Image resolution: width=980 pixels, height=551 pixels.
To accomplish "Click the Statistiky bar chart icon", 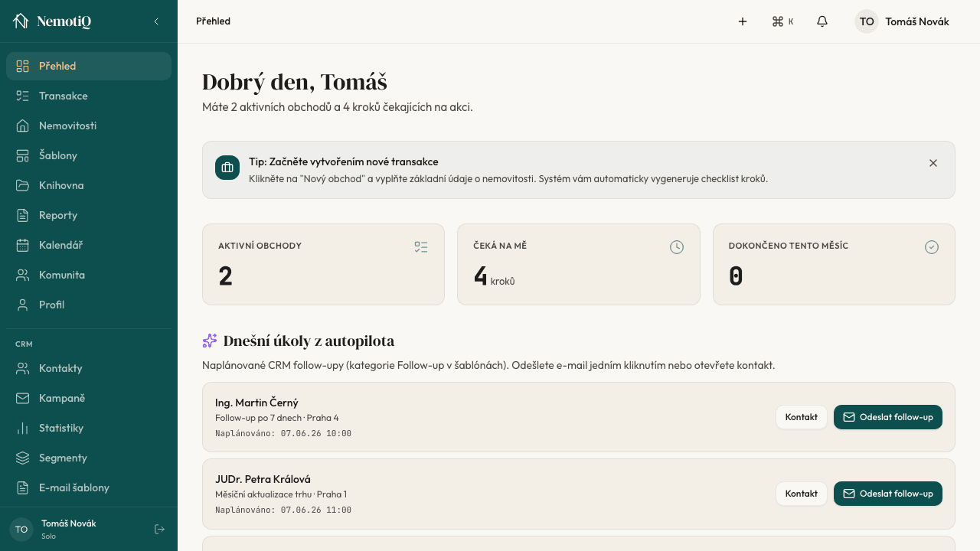I will click(23, 428).
